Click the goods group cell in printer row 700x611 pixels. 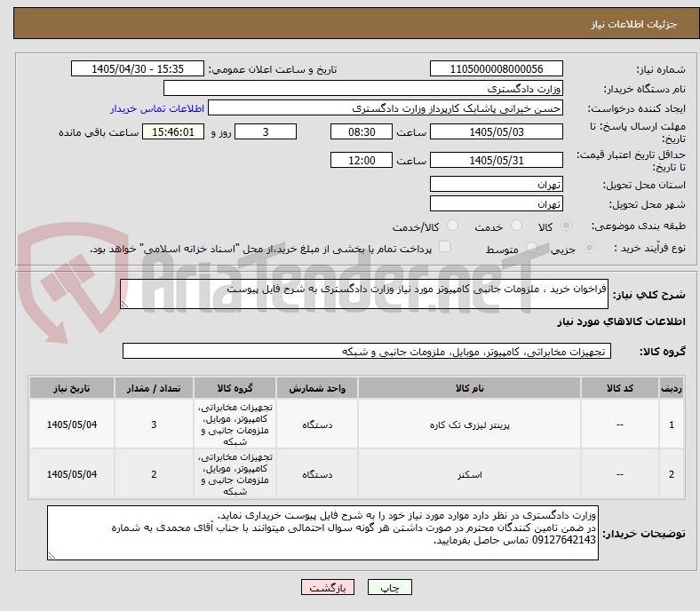click(x=235, y=425)
